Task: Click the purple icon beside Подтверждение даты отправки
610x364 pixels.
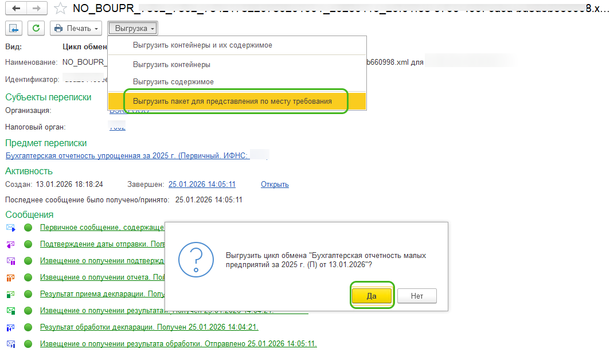Action: pyautogui.click(x=10, y=244)
